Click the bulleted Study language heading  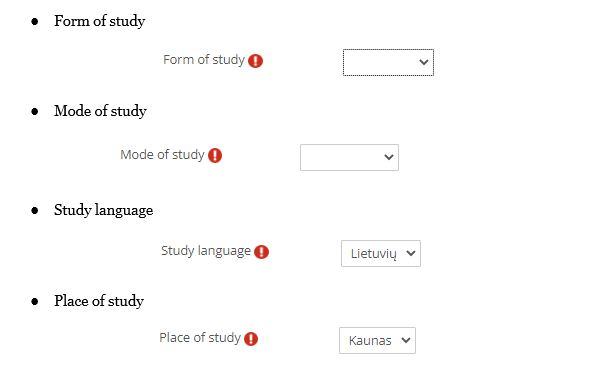pos(103,210)
